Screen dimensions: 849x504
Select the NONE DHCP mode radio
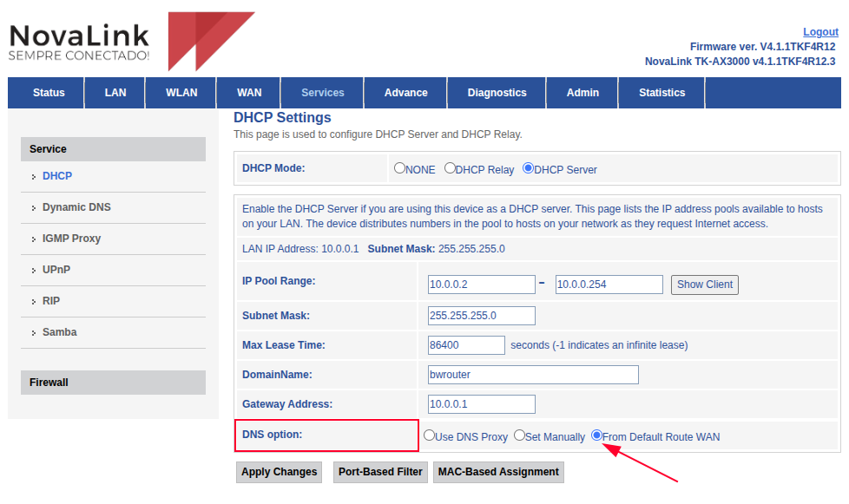[x=400, y=168]
